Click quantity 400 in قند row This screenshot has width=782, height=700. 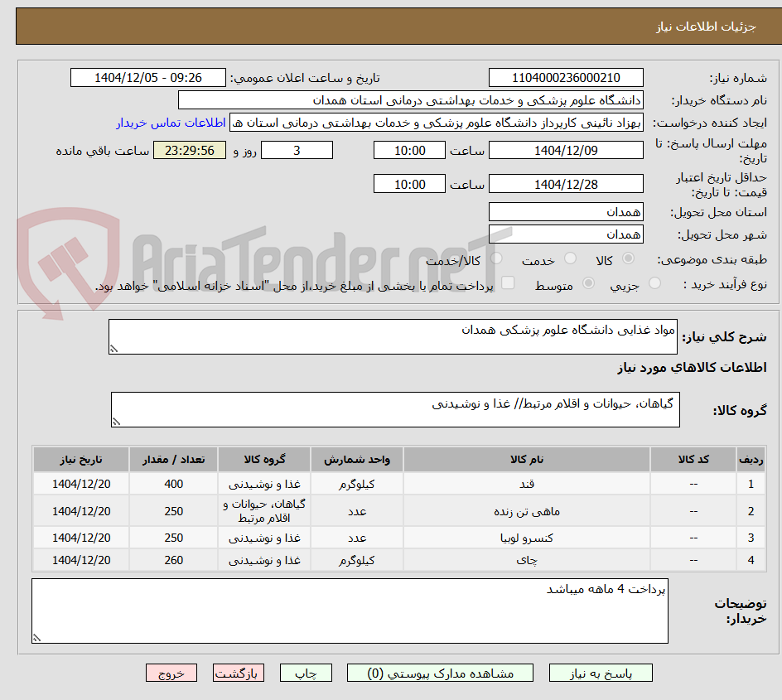pyautogui.click(x=174, y=484)
